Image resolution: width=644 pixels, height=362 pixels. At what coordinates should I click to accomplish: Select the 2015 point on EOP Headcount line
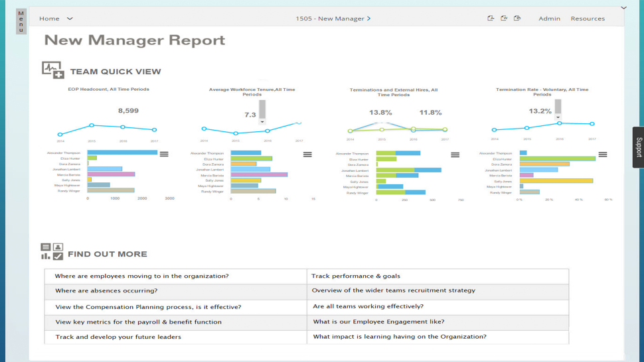92,125
